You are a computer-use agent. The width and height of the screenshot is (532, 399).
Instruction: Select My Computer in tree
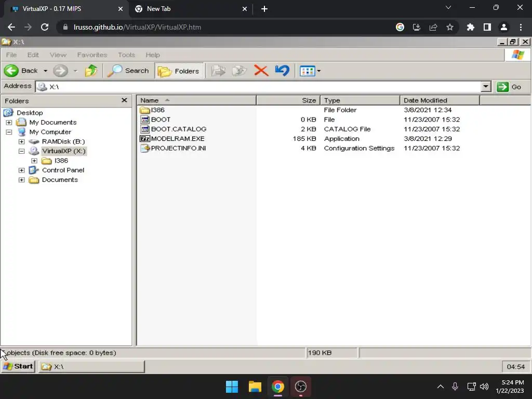50,132
